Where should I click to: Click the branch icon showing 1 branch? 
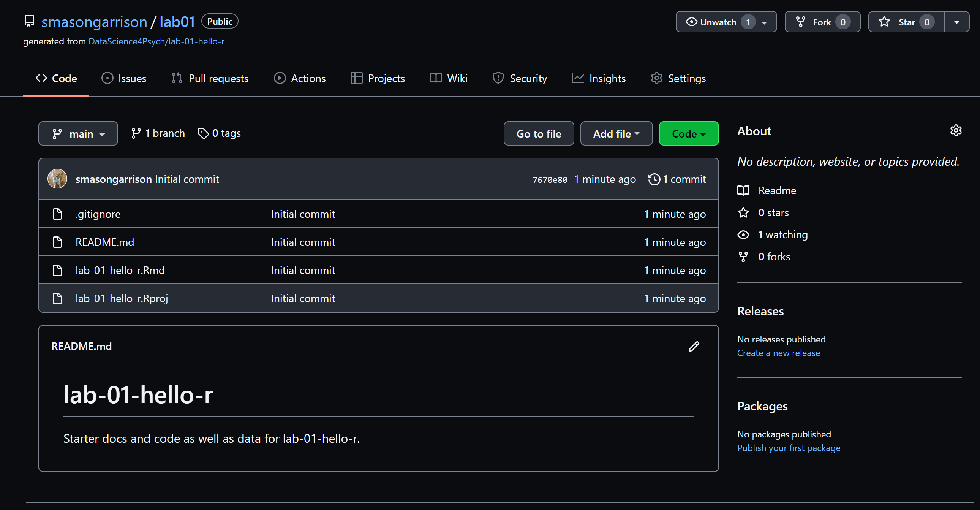[x=136, y=134]
